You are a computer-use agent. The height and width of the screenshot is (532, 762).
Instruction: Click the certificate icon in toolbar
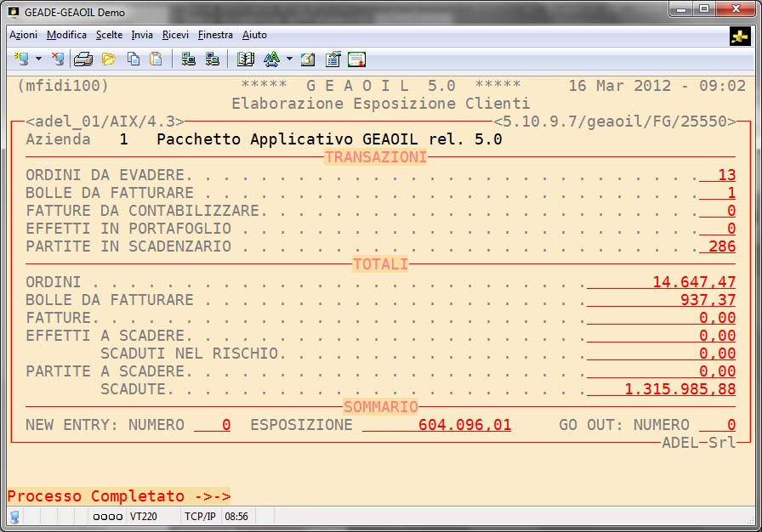[x=356, y=59]
